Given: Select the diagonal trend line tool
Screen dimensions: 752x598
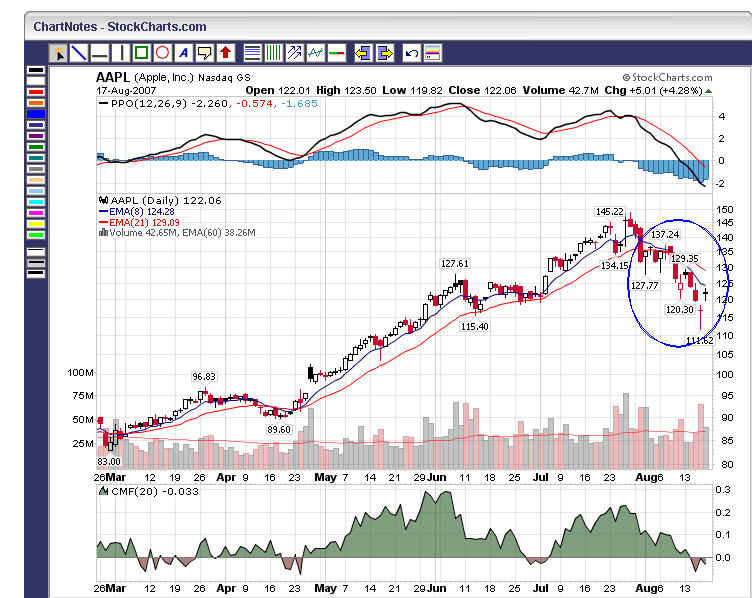Looking at the screenshot, I should pyautogui.click(x=79, y=53).
